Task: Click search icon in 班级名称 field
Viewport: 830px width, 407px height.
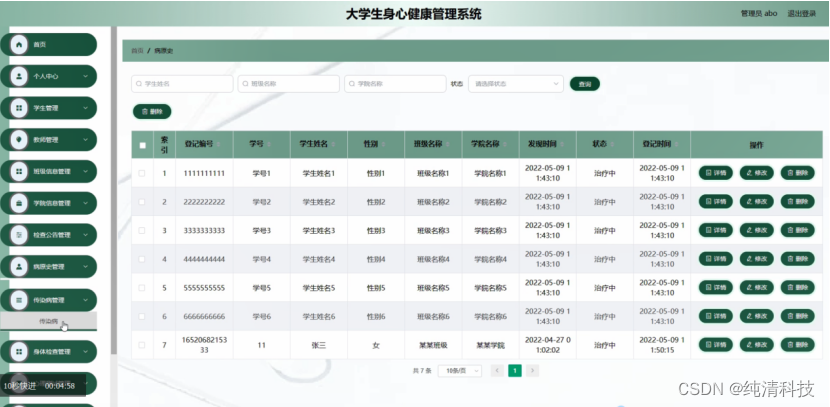Action: (x=246, y=84)
